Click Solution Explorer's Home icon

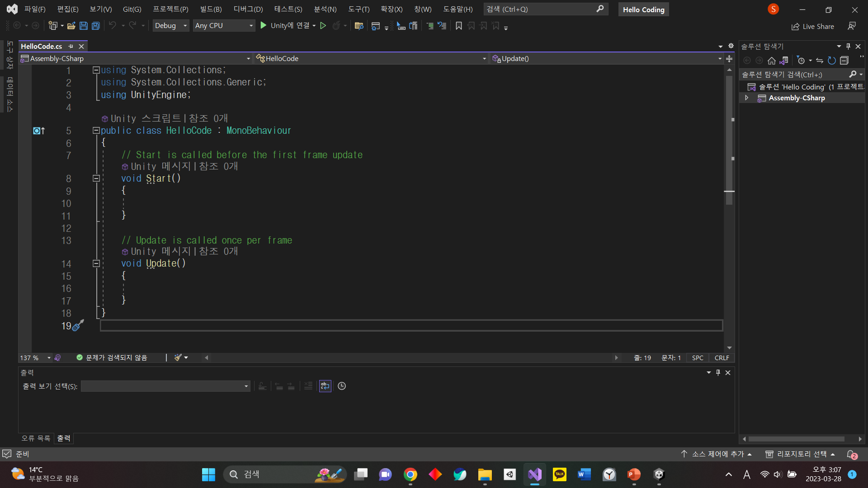pyautogui.click(x=772, y=61)
